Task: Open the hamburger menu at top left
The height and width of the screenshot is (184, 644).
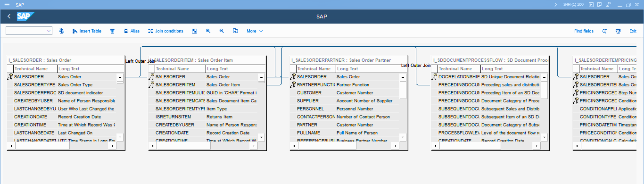Action: (x=7, y=4)
